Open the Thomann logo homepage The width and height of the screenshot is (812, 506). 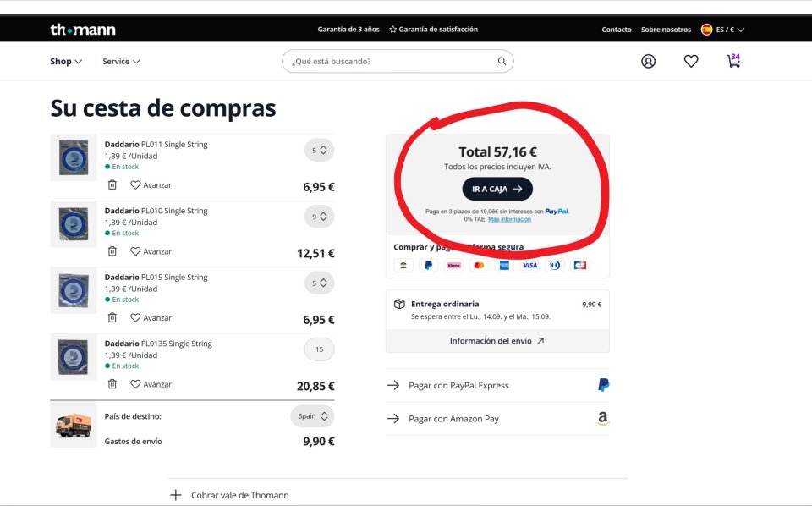(83, 30)
